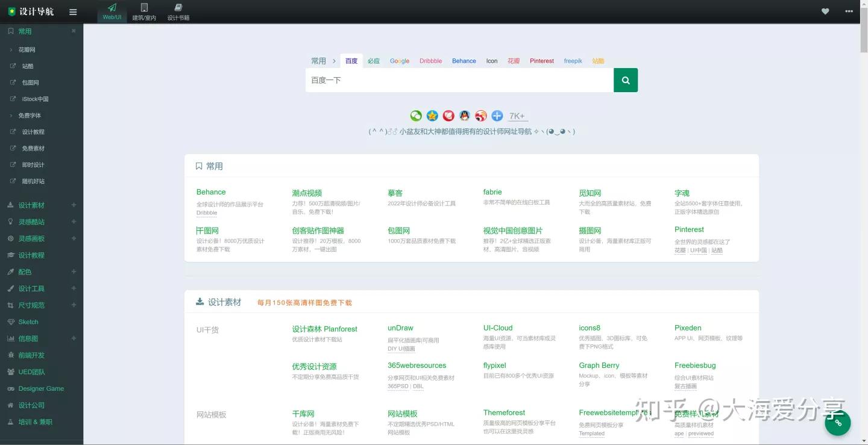Select the 设计书籍 icon in the top bar
Viewport: 868px width, 445px height.
point(177,11)
